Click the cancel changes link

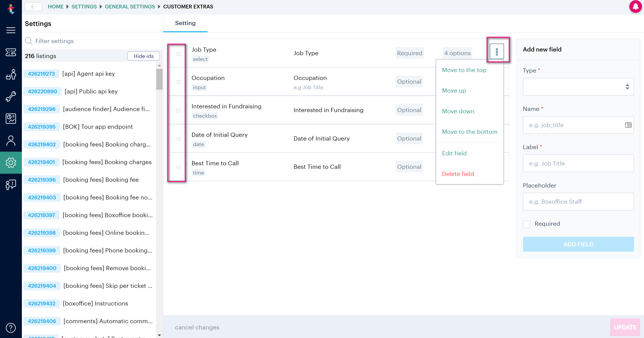(x=197, y=327)
